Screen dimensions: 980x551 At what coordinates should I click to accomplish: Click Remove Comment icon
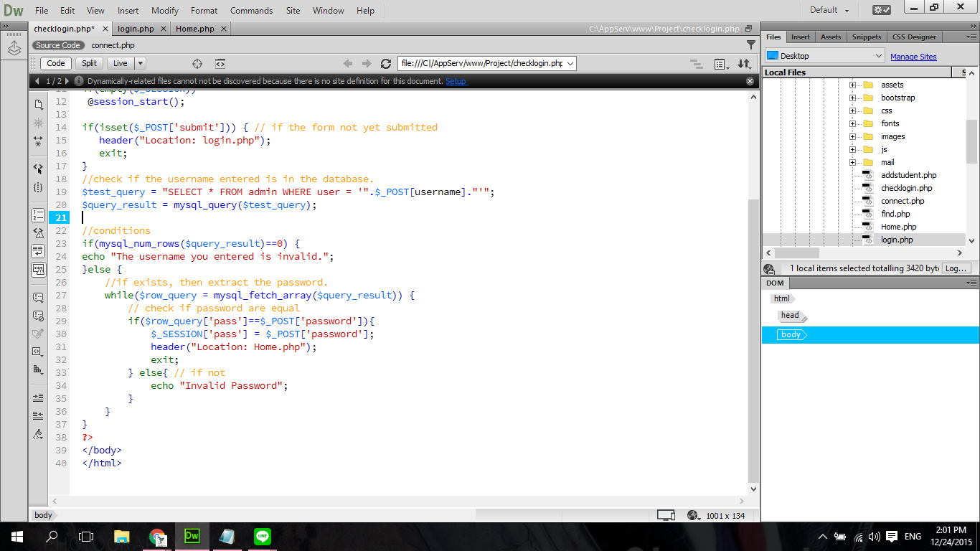38,315
